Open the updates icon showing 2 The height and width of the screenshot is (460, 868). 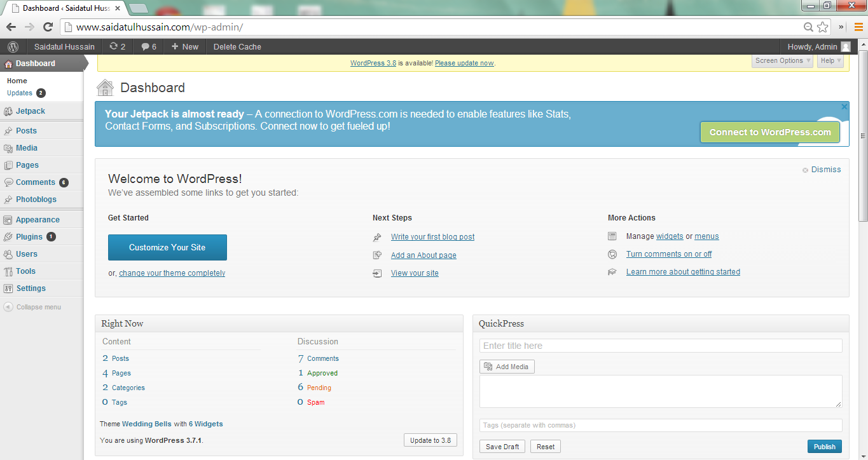(117, 46)
